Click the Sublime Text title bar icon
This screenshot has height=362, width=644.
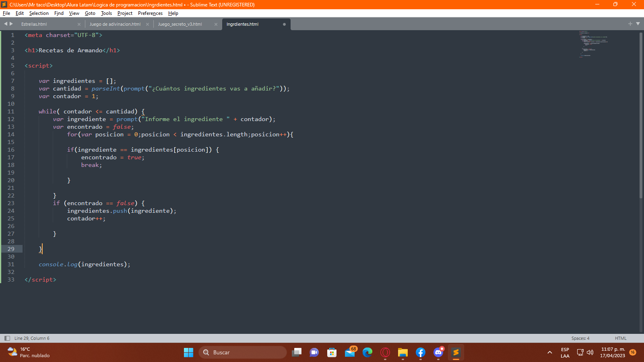[x=4, y=4]
